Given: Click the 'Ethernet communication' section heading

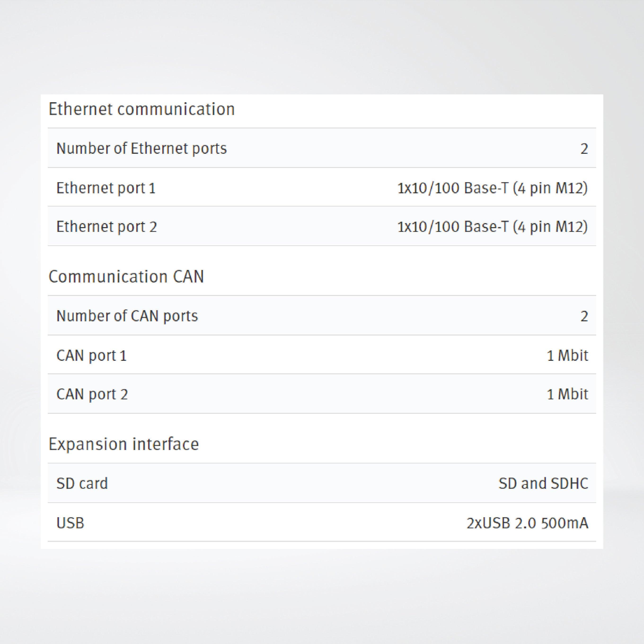Looking at the screenshot, I should coord(142,109).
